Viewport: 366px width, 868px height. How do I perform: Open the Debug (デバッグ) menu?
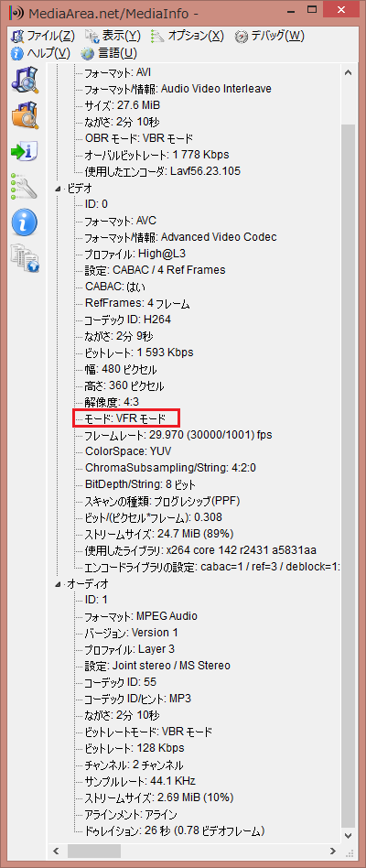(x=277, y=36)
